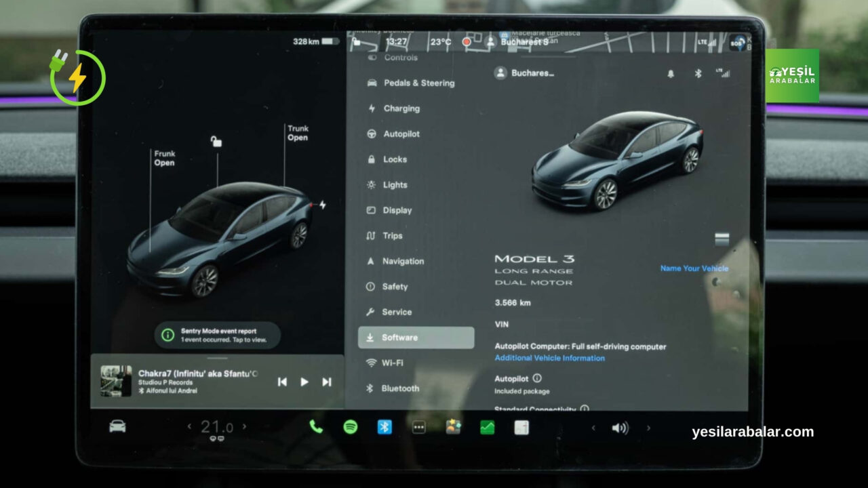Image resolution: width=868 pixels, height=488 pixels.
Task: Increase volume with the right chevron
Action: pos(648,428)
